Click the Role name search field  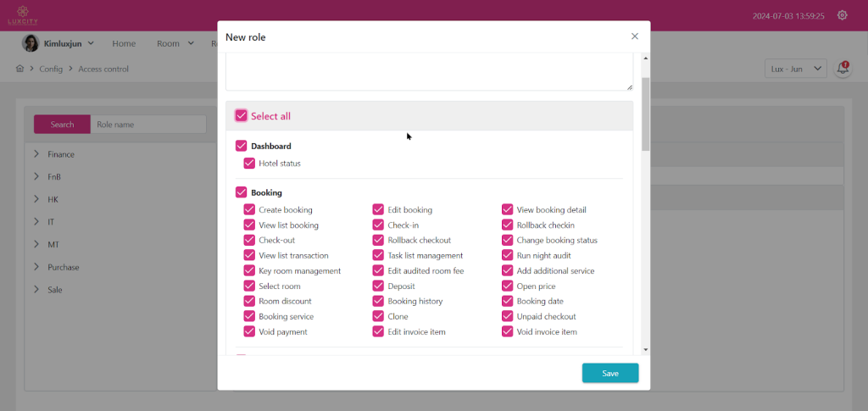point(147,125)
